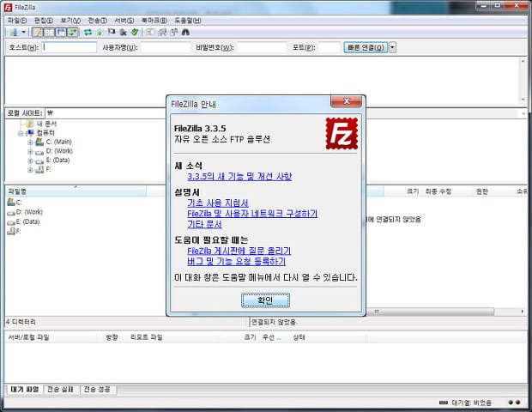Collapse the 컴퓨터 tree node
This screenshot has height=412, width=532.
click(21, 133)
